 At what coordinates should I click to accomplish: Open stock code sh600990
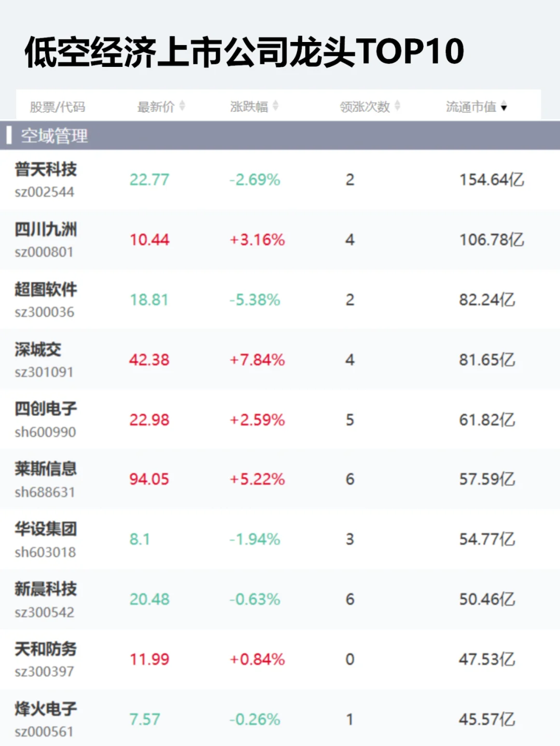pos(45,432)
